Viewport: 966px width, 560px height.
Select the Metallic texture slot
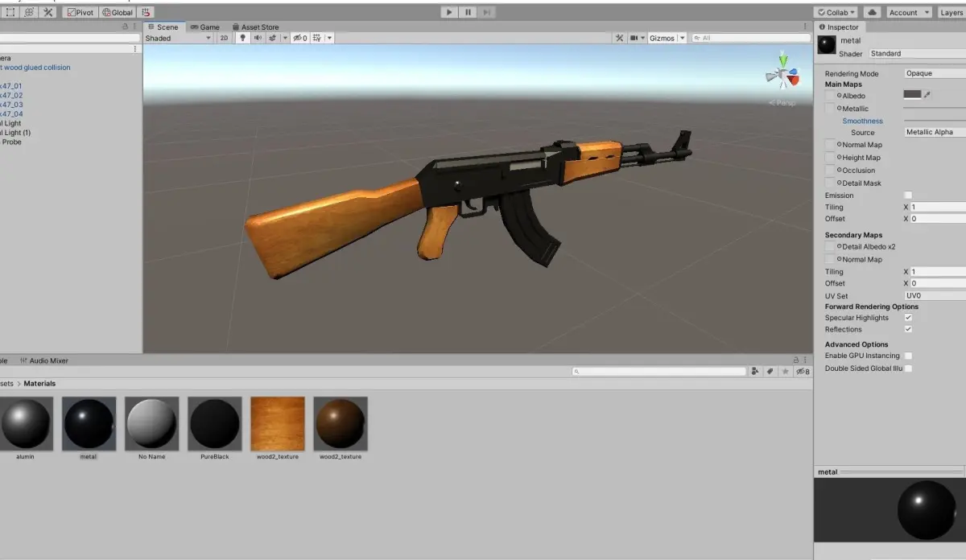[x=830, y=109]
